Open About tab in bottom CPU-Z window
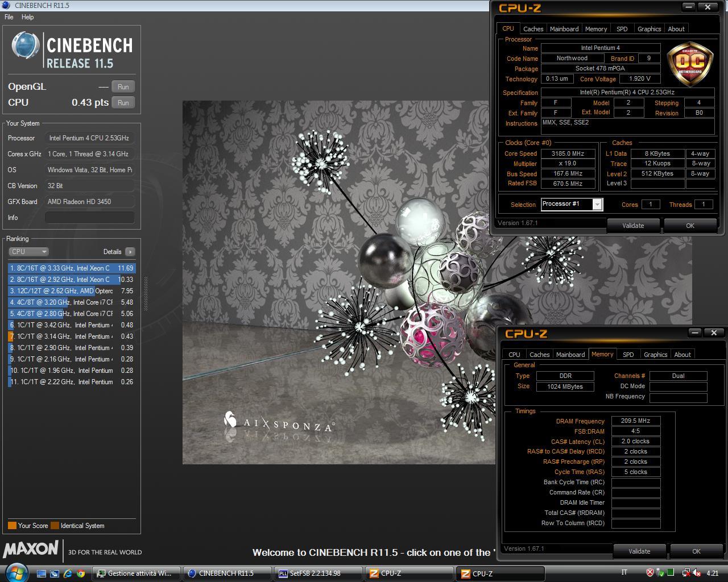This screenshot has width=728, height=582. (x=682, y=354)
